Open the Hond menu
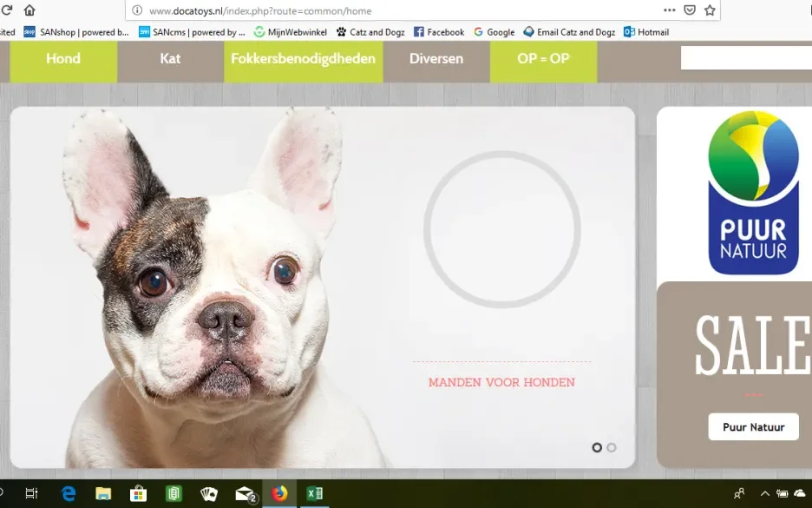Screen dimensions: 812x508 tap(63, 62)
